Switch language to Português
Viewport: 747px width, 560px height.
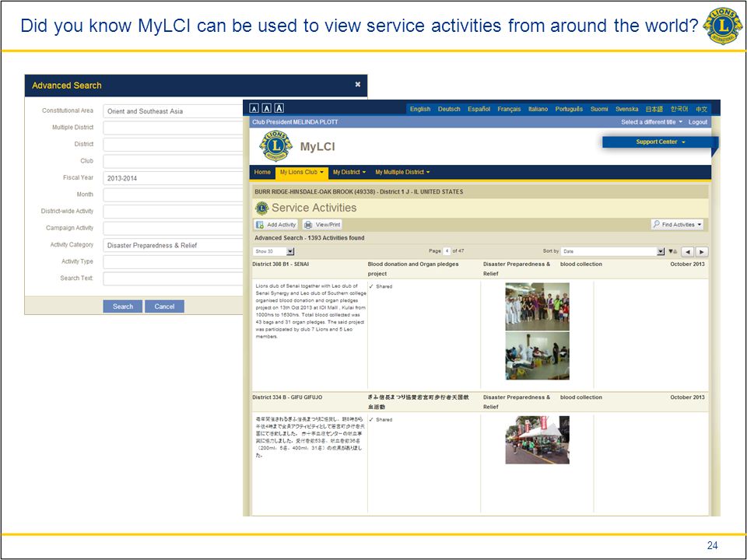[x=569, y=109]
